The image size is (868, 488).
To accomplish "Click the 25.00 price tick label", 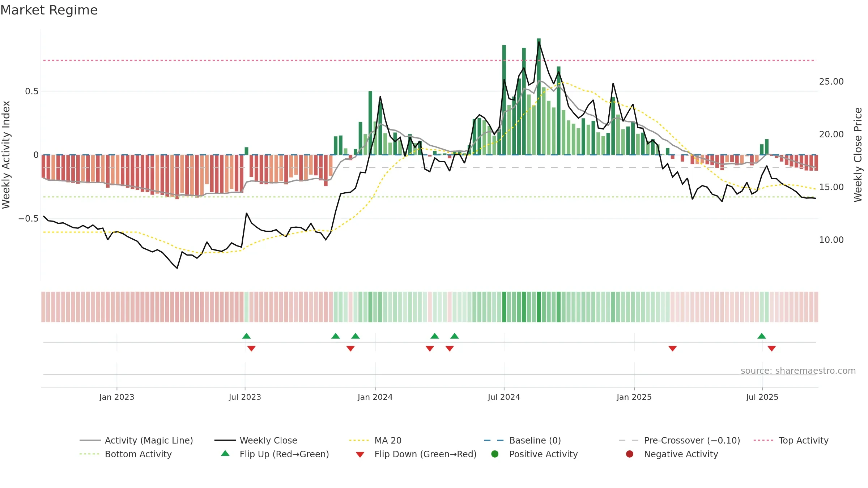I will coord(831,82).
